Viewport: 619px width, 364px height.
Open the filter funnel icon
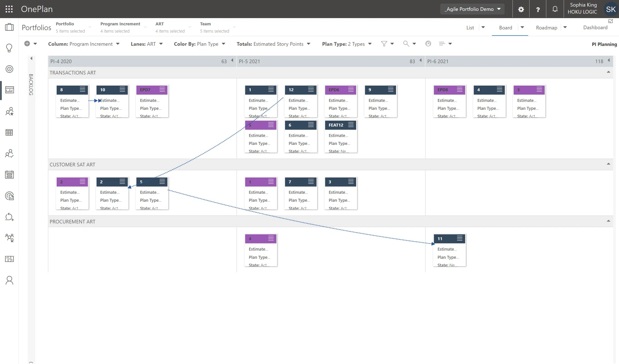(x=384, y=44)
